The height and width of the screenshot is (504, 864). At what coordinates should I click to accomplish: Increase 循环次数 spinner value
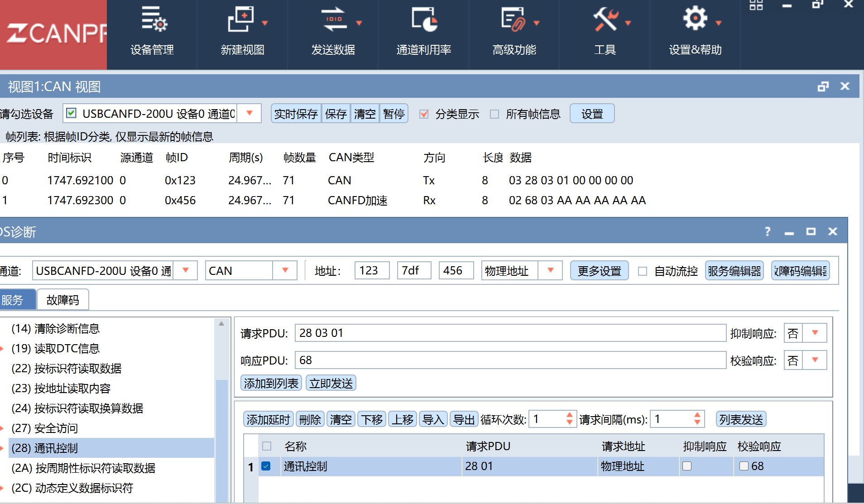pos(570,415)
